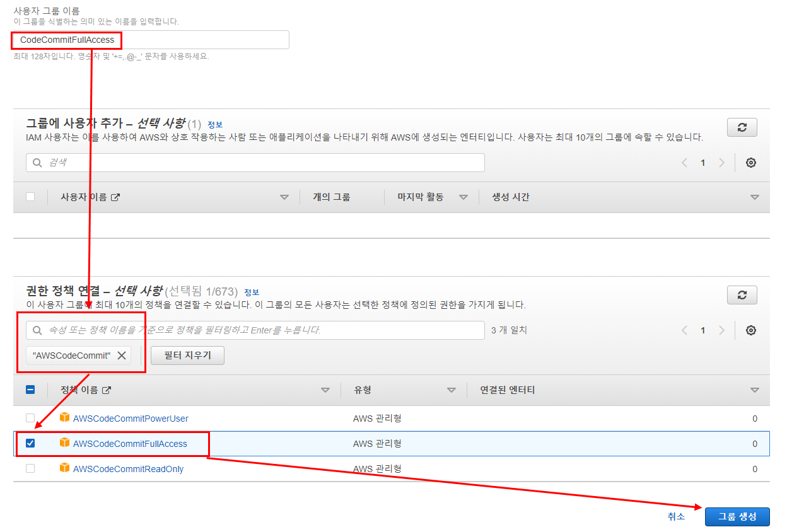The width and height of the screenshot is (787, 532).
Task: Refresh the permission policies section
Action: [742, 294]
